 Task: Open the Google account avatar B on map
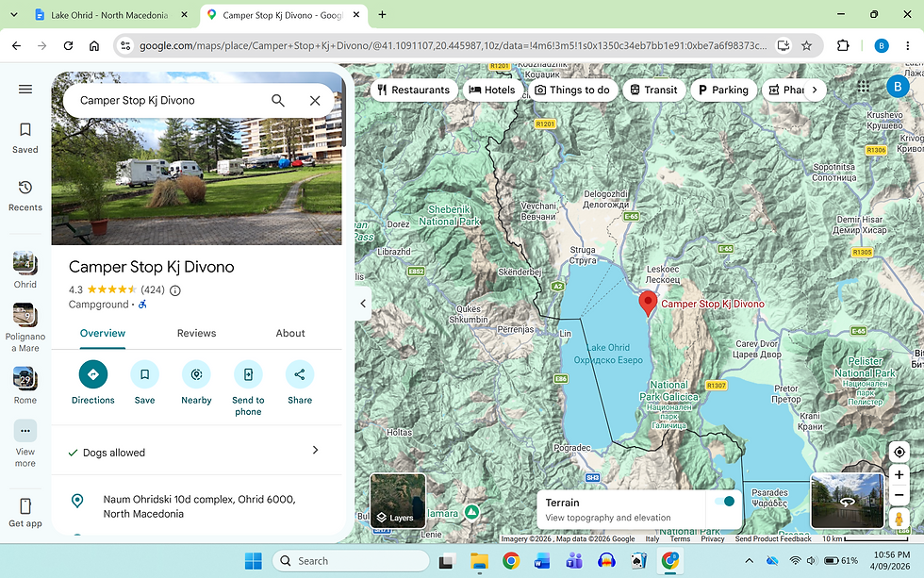click(898, 87)
